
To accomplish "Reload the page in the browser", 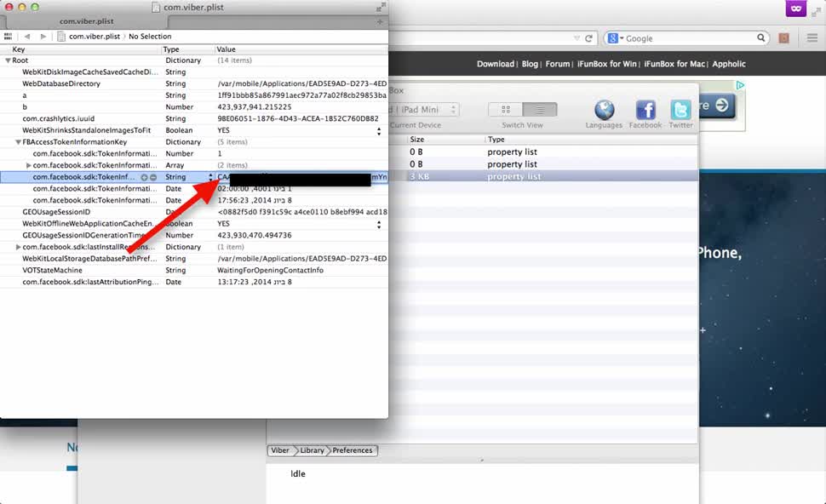I will [589, 38].
